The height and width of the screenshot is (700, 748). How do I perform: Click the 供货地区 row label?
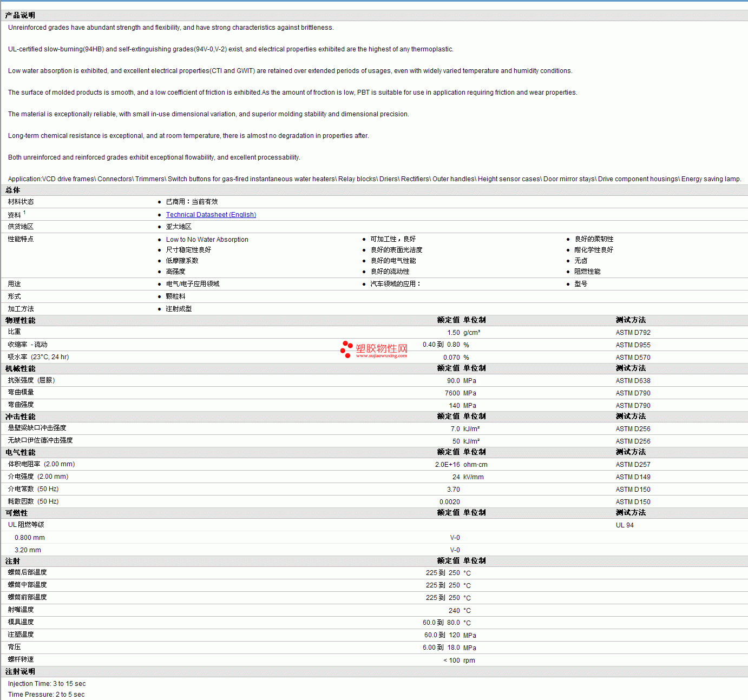coord(21,227)
